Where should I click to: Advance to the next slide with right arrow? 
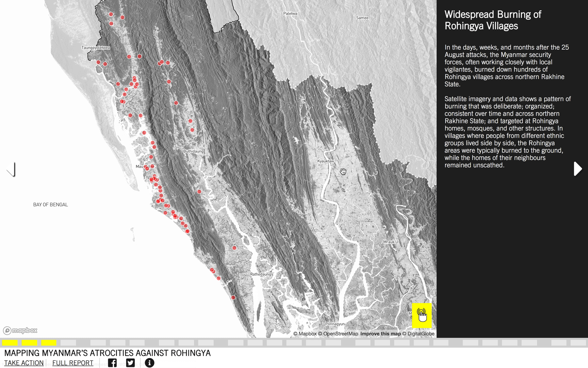tap(578, 169)
